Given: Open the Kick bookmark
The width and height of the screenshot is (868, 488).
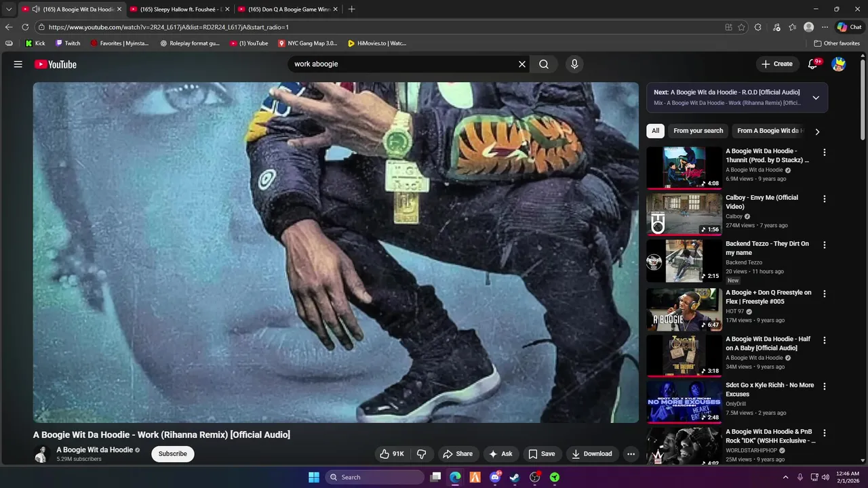Looking at the screenshot, I should (35, 43).
